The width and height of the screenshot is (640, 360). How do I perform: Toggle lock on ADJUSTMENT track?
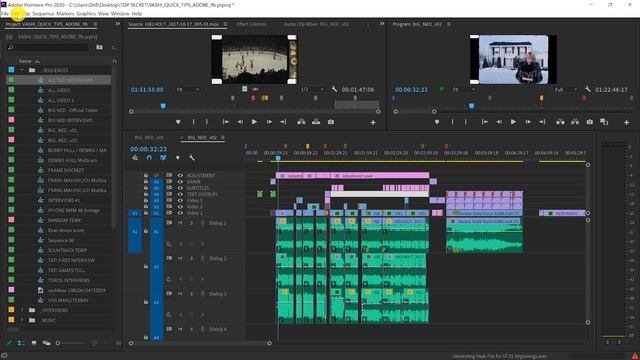[146, 176]
